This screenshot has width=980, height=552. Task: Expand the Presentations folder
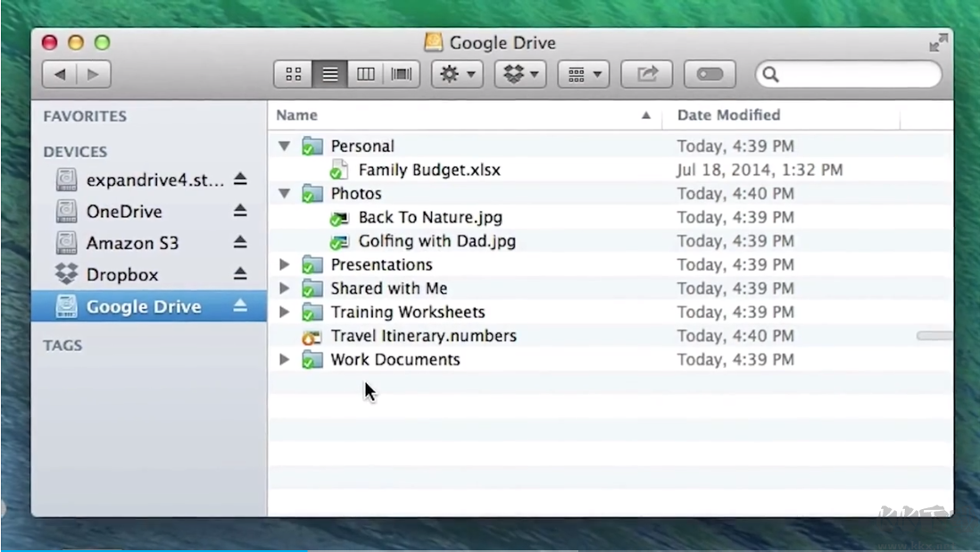(x=284, y=264)
